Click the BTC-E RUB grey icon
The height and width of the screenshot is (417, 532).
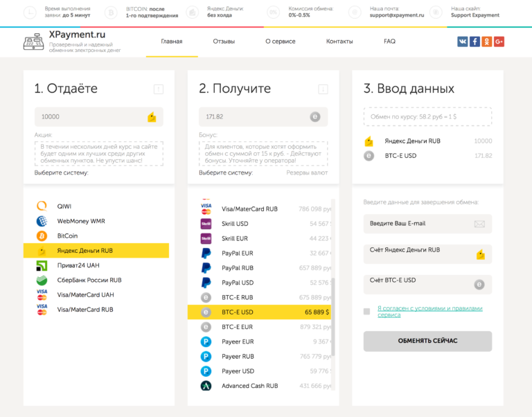pyautogui.click(x=206, y=297)
